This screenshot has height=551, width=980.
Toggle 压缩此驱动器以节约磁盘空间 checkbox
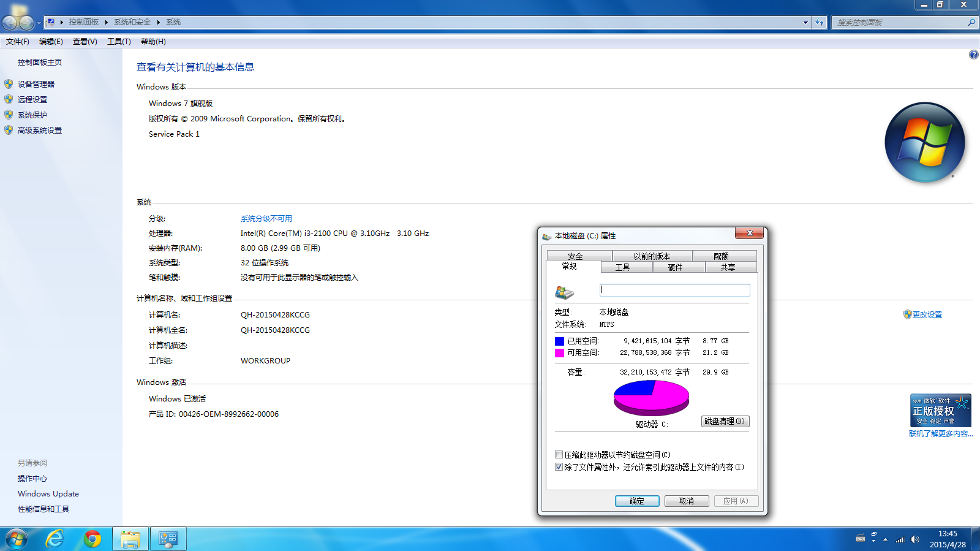click(559, 454)
